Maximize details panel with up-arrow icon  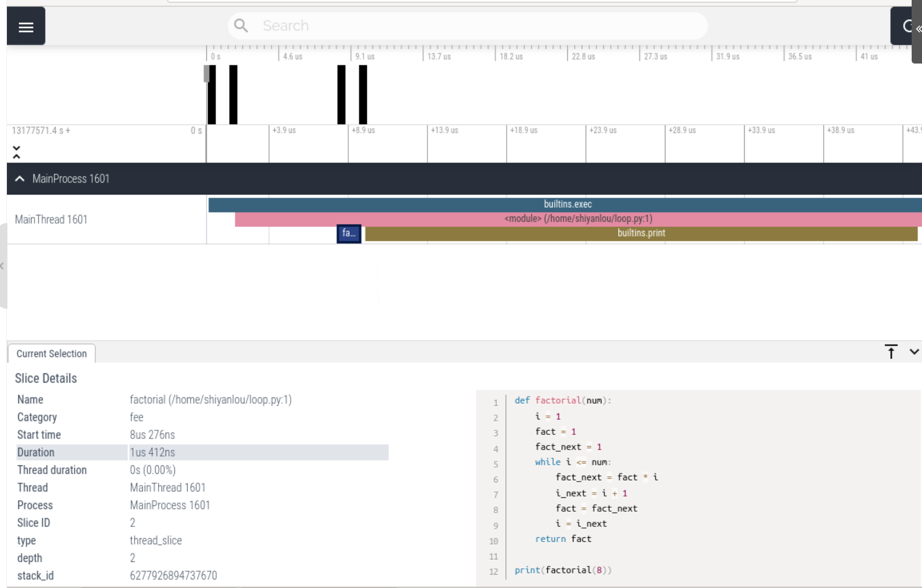(891, 352)
